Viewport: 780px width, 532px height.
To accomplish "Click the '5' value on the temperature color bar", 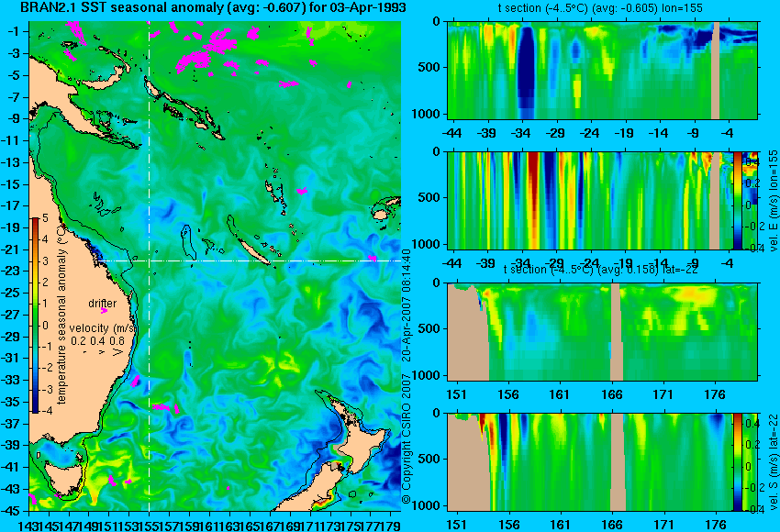I will pyautogui.click(x=45, y=217).
